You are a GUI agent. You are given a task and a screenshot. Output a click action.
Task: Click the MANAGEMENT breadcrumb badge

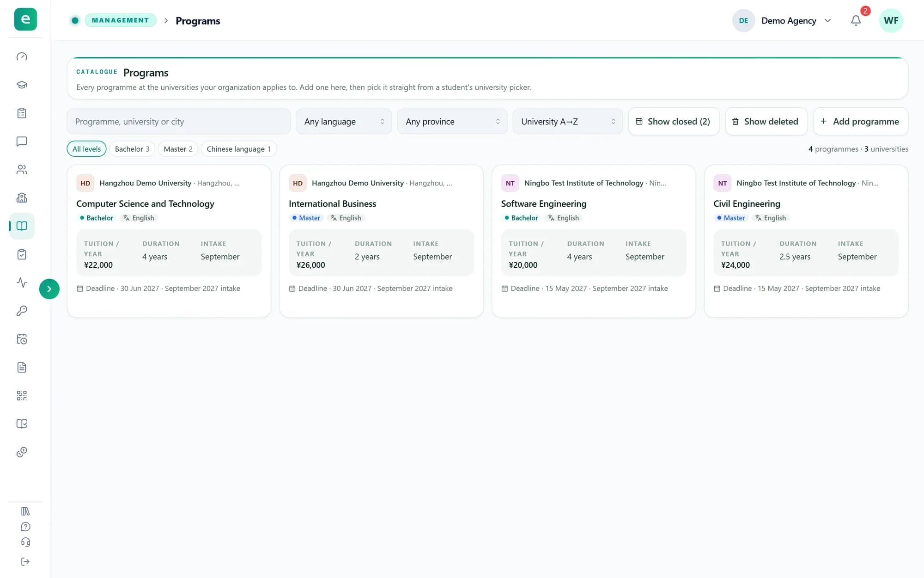[120, 20]
